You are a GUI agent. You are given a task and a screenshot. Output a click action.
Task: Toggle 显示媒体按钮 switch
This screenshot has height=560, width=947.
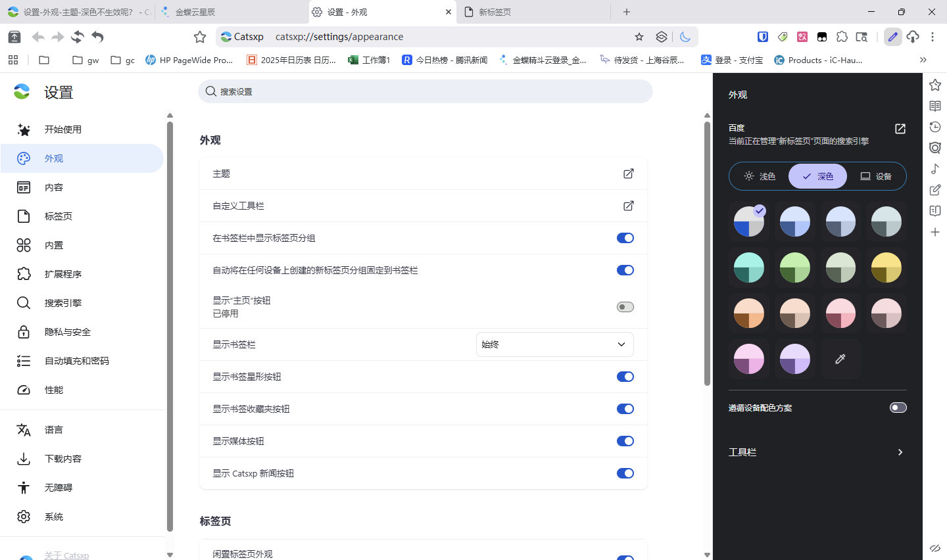[625, 441]
